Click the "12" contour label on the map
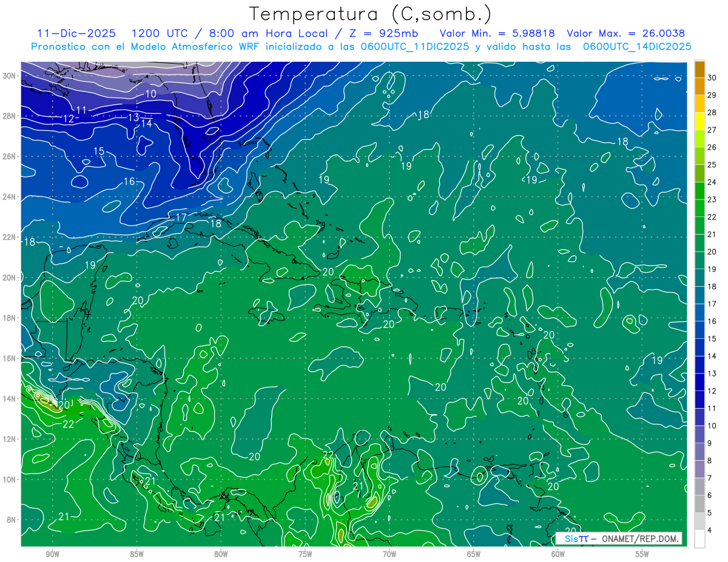728x562 pixels. 69,119
